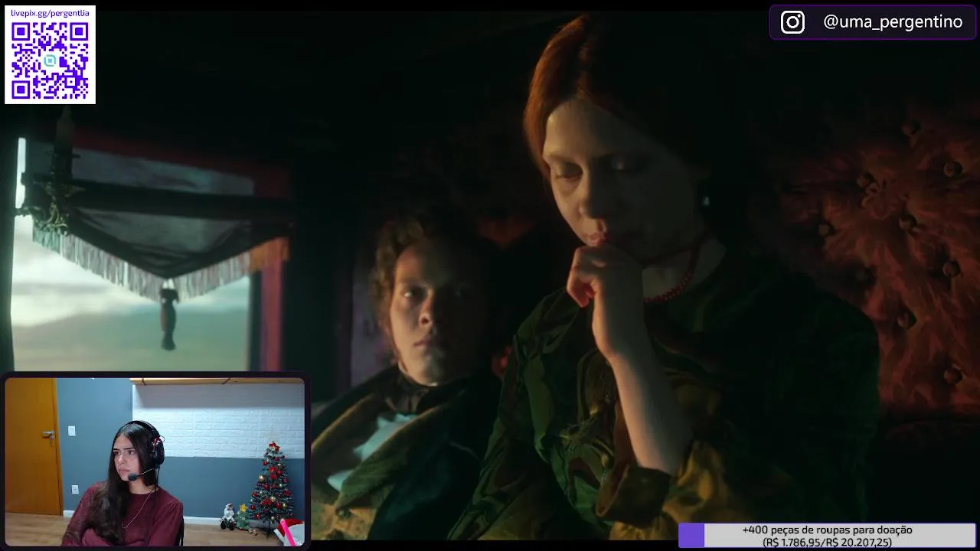Click the livepix.gg/pergentlia link text
Screen dimensions: 980x551
[x=50, y=13]
